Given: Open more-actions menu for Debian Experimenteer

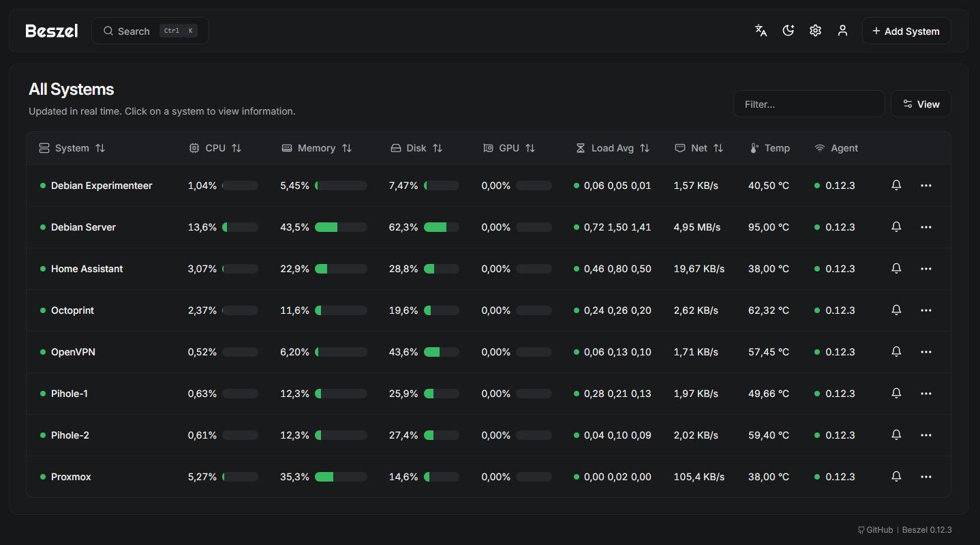Looking at the screenshot, I should [925, 186].
